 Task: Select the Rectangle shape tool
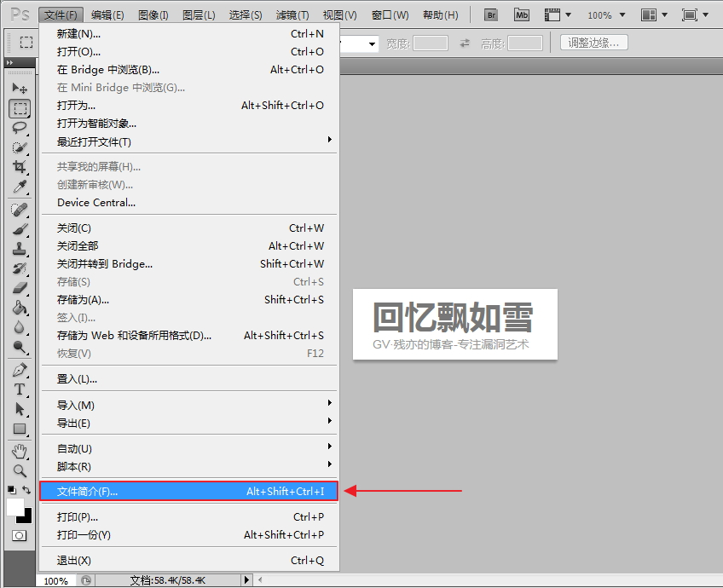pos(20,429)
